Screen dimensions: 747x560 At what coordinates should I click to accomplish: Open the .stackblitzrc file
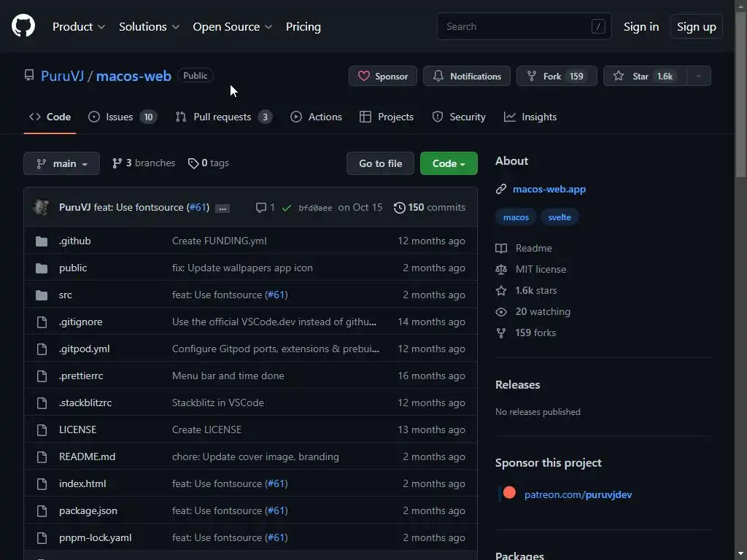click(85, 402)
